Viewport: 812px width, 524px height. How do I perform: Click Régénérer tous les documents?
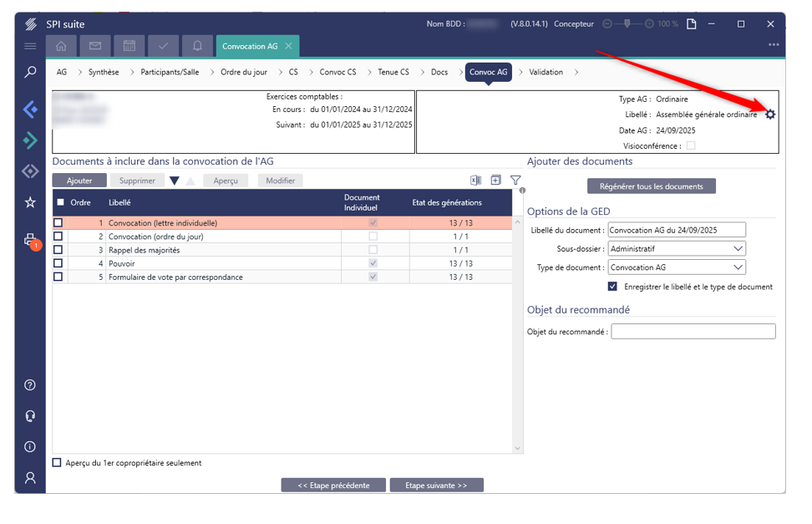point(651,186)
